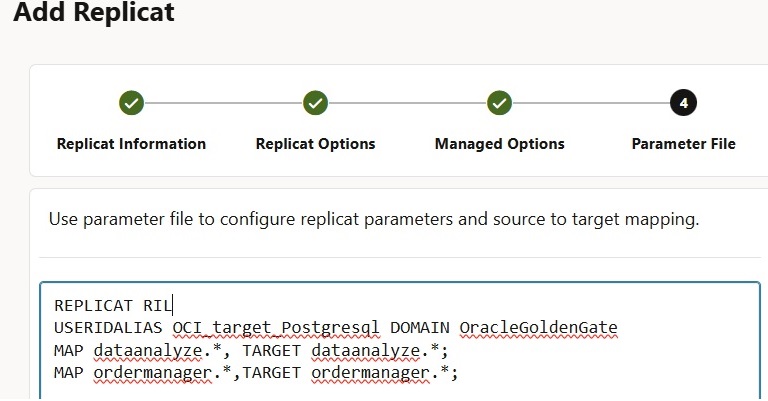Click the Replicat Options completed checkmark icon

click(x=315, y=103)
